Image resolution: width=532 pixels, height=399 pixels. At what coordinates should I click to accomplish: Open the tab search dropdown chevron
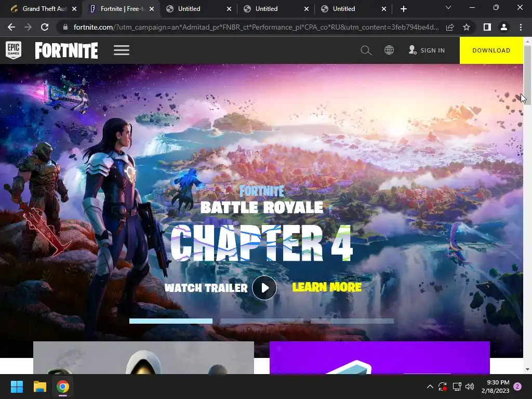click(448, 7)
